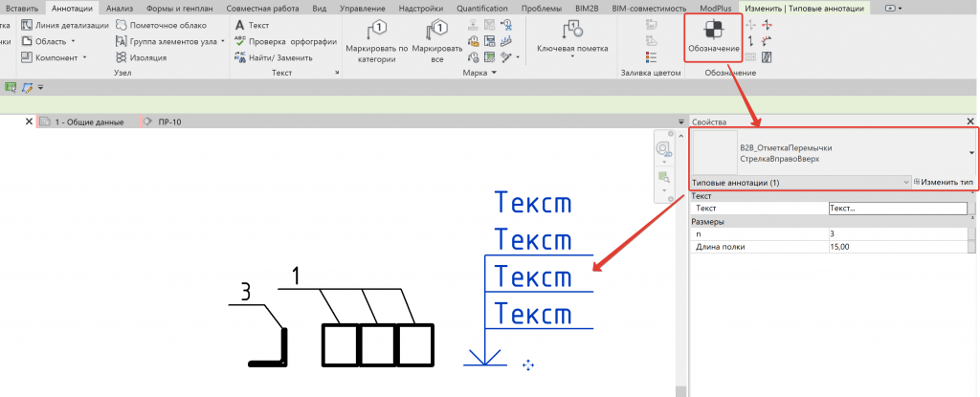Click the Изменить тип button
Screen dimensions: 980x397
tap(944, 182)
